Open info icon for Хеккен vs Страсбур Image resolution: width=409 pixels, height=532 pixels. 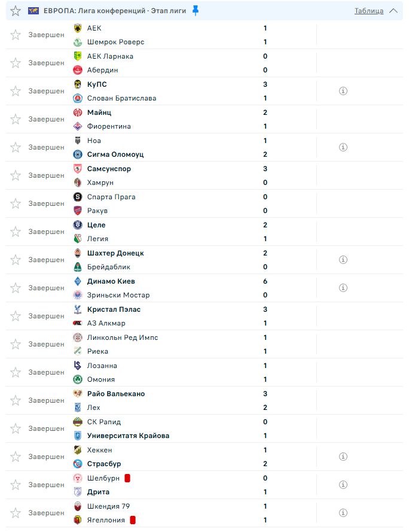[343, 457]
